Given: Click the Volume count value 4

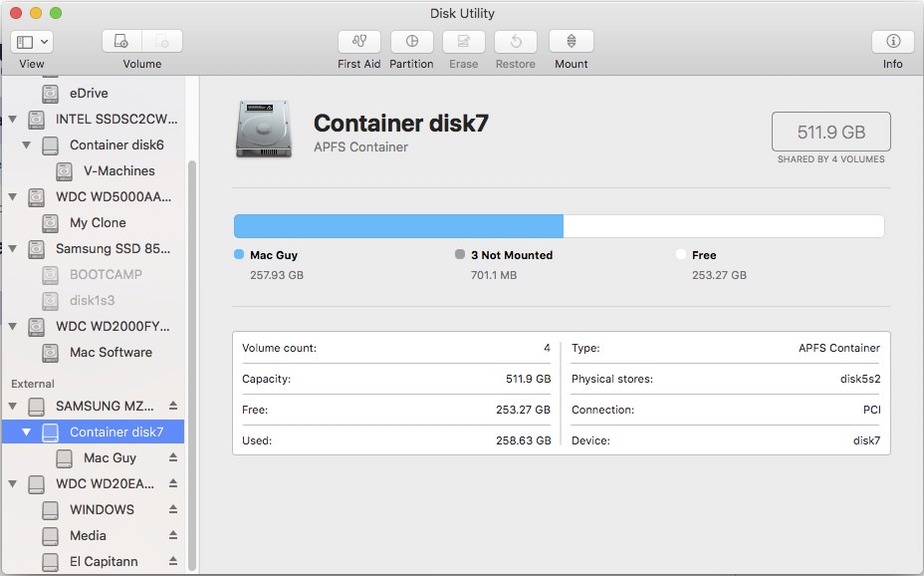Looking at the screenshot, I should pos(547,348).
